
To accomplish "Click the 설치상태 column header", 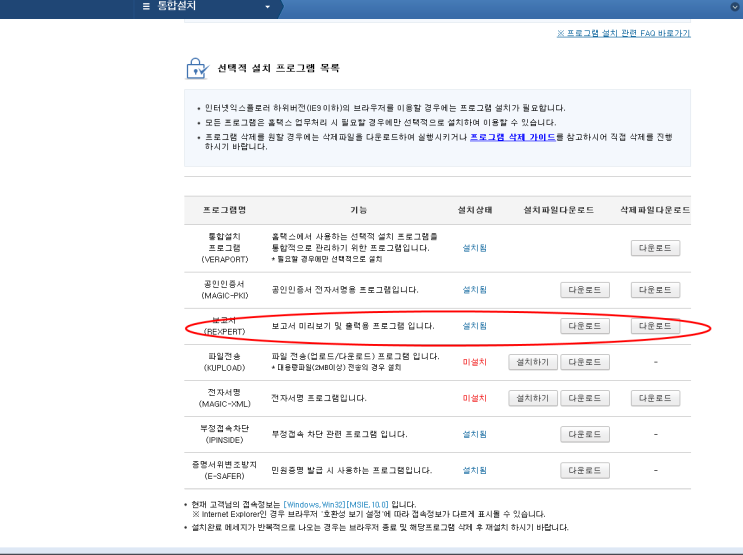I will point(475,210).
